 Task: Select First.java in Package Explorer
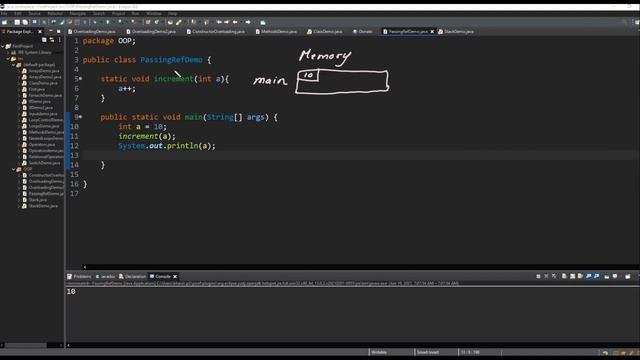37,89
